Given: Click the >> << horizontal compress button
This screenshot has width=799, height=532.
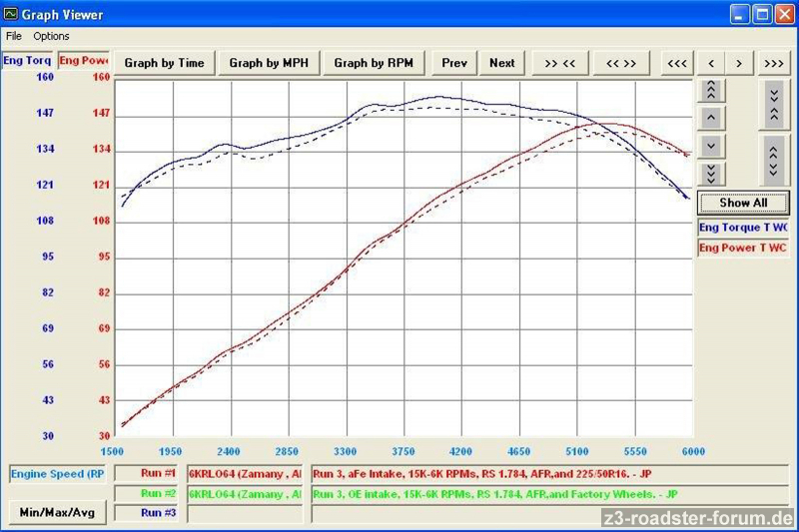Looking at the screenshot, I should 560,63.
